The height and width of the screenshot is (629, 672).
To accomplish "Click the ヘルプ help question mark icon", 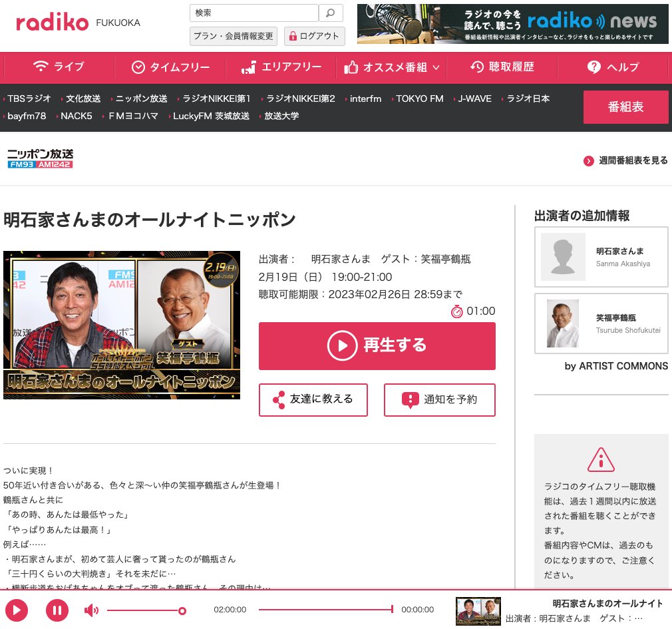I will coord(593,67).
